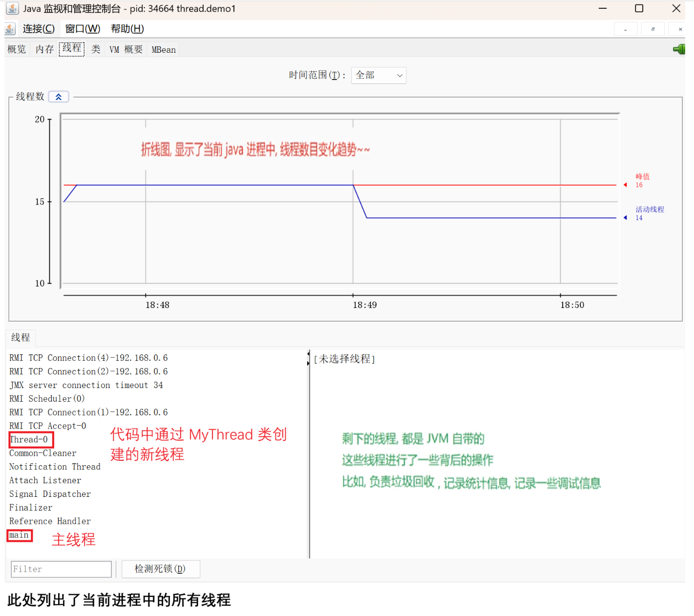Image resolution: width=694 pixels, height=616 pixels.
Task: Switch to the 内存 tab
Action: pyautogui.click(x=44, y=49)
